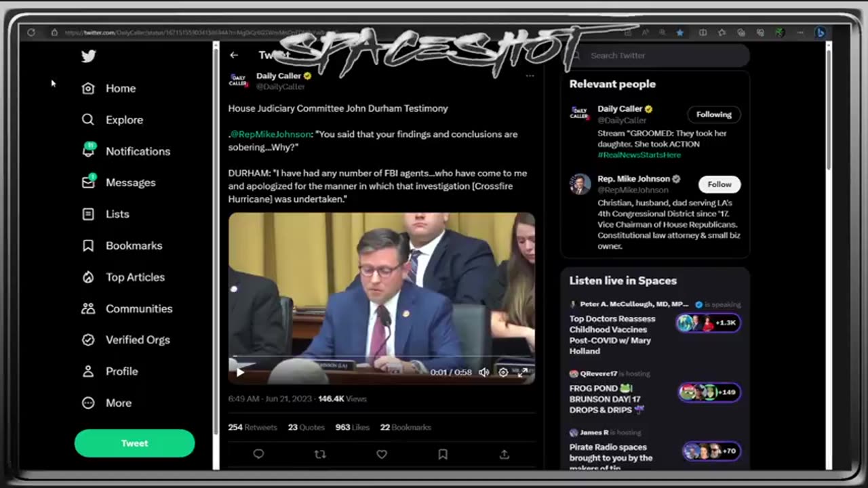The height and width of the screenshot is (488, 868).
Task: Open Explore in the sidebar
Action: pos(113,119)
